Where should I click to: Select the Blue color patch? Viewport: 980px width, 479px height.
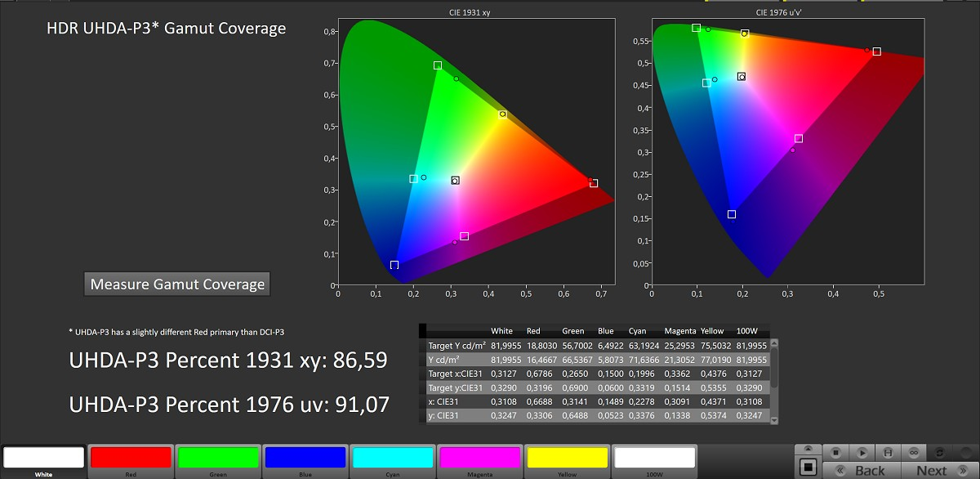305,457
